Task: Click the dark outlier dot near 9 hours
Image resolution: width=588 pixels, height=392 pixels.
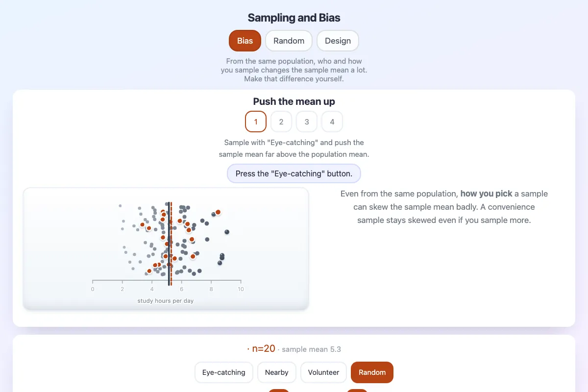Action: coord(227,232)
